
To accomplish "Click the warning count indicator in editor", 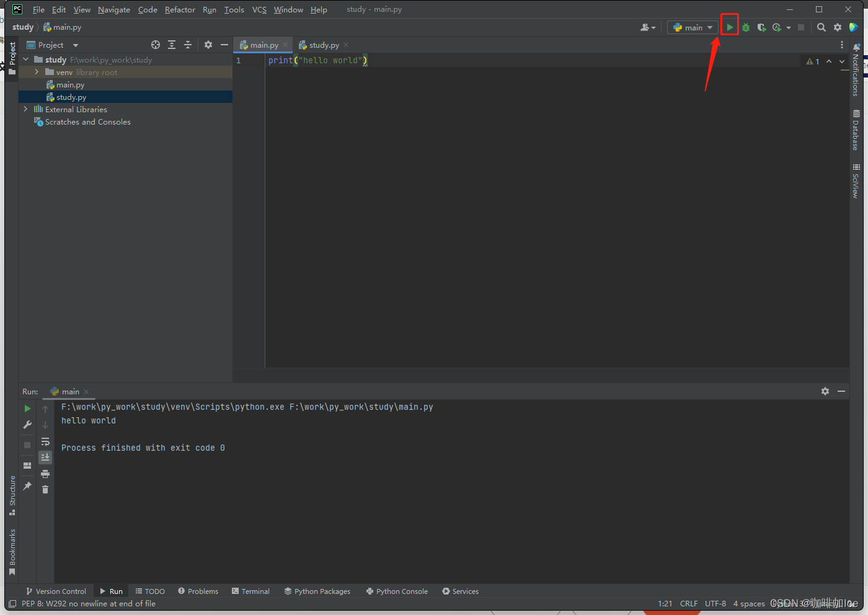I will 813,61.
